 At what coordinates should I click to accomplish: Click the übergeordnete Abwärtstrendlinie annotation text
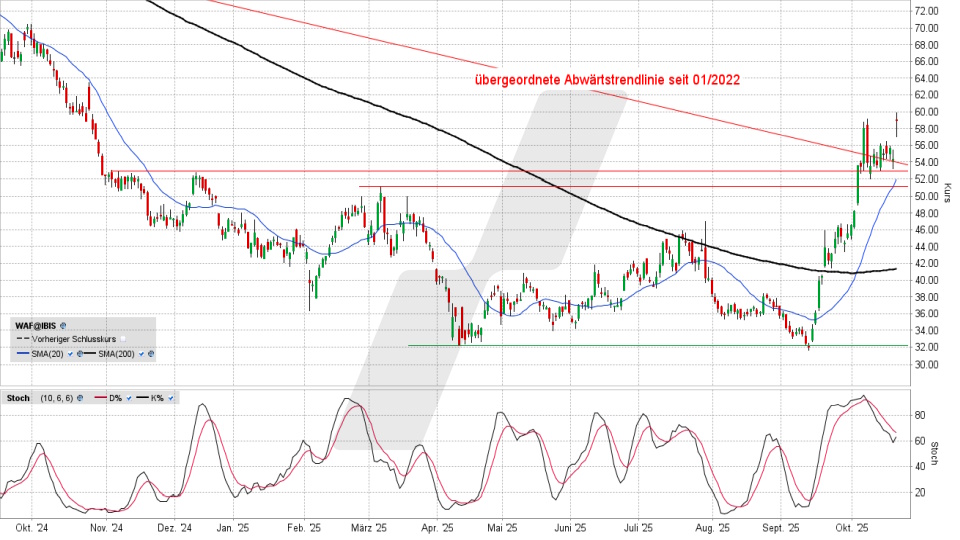[605, 80]
